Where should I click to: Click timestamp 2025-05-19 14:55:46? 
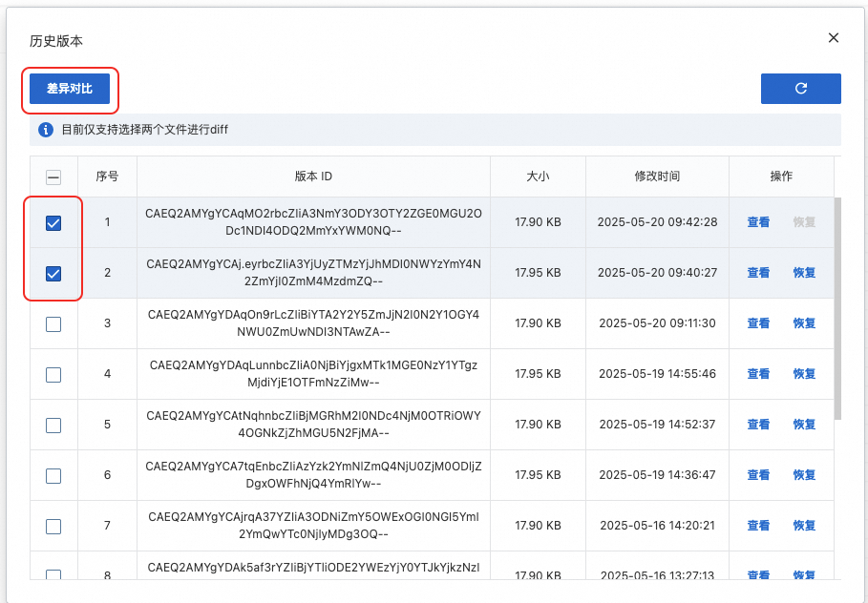pyautogui.click(x=657, y=374)
